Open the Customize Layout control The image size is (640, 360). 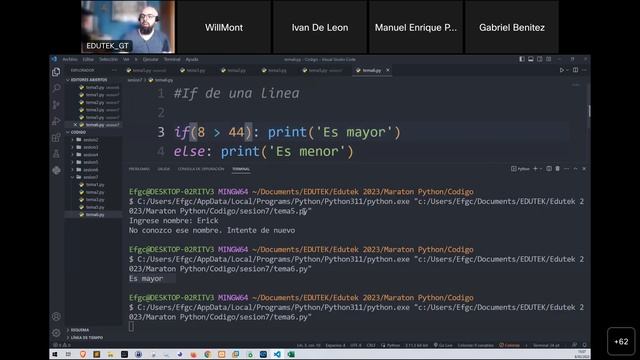point(549,59)
